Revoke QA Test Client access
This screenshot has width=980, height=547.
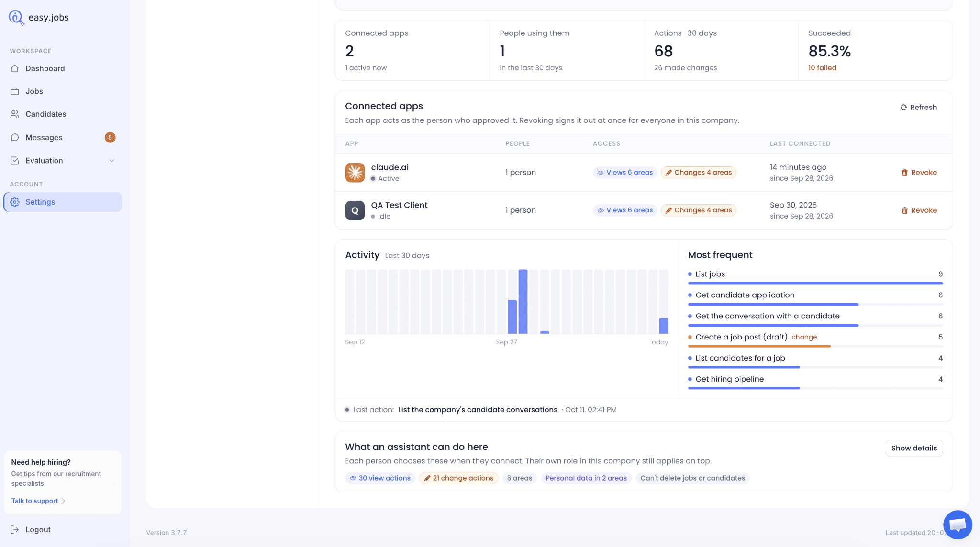[x=919, y=210]
